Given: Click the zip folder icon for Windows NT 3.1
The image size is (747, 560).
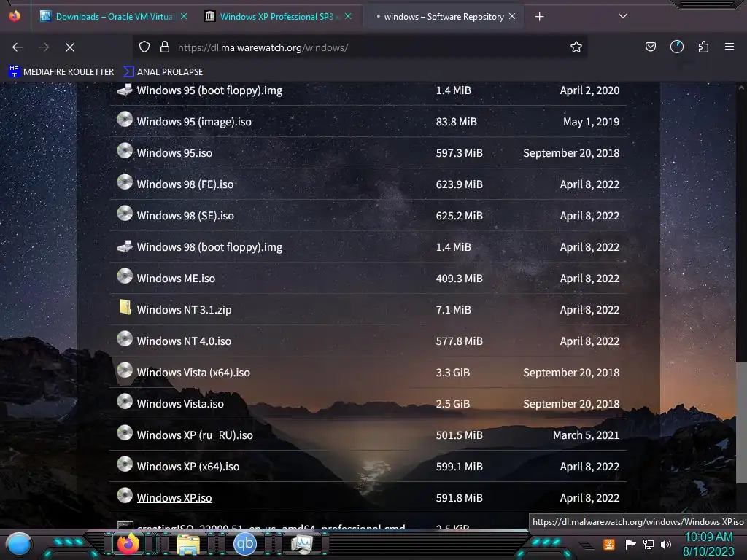Looking at the screenshot, I should [x=125, y=307].
